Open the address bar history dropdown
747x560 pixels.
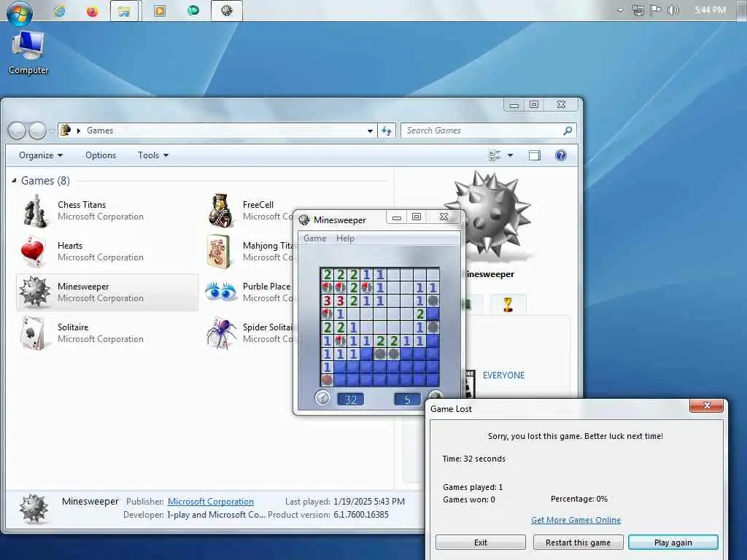click(x=370, y=131)
